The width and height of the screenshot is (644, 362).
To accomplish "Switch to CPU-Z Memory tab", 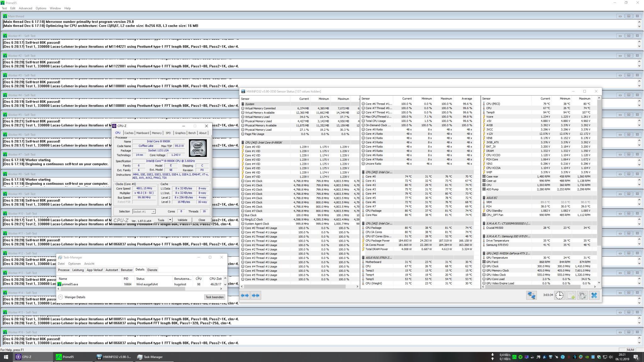I will (157, 133).
